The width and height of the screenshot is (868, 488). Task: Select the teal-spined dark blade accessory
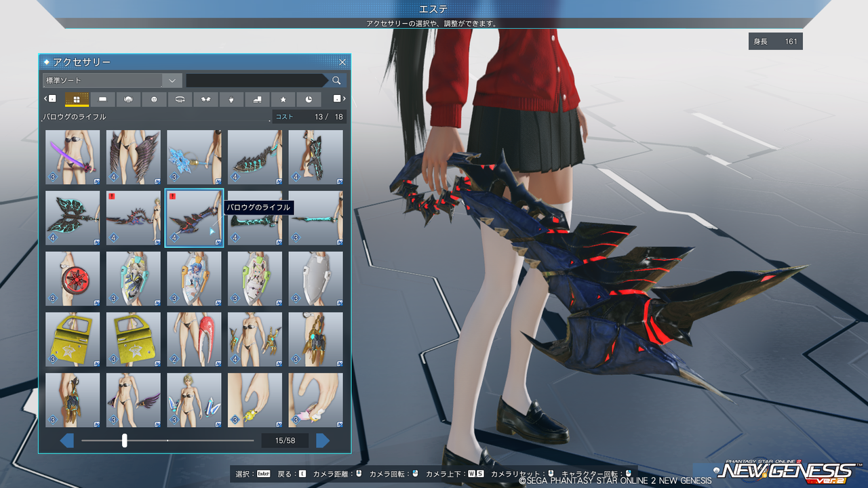click(255, 157)
